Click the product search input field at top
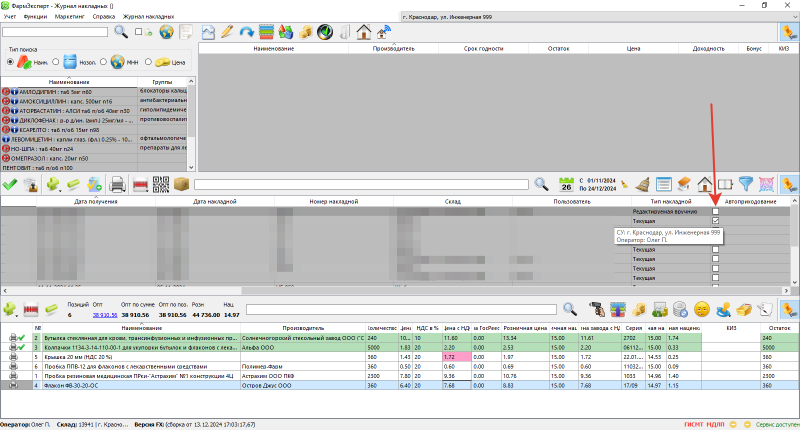The image size is (800, 430). [x=55, y=32]
